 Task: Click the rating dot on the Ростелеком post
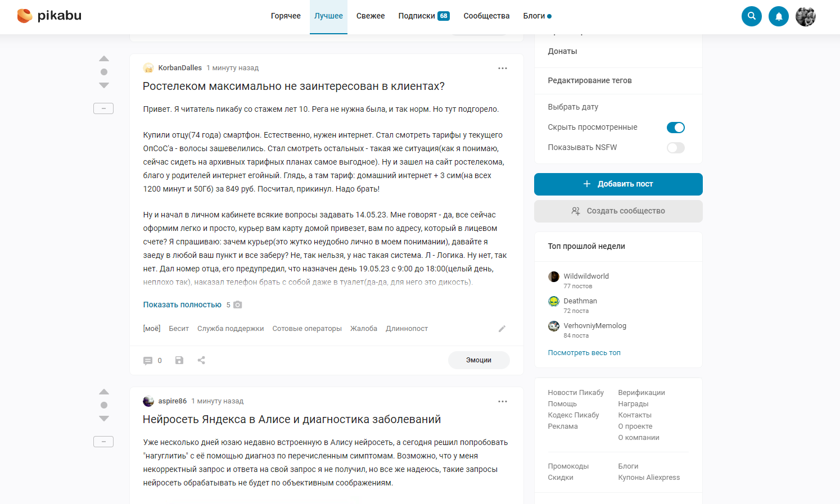click(104, 72)
